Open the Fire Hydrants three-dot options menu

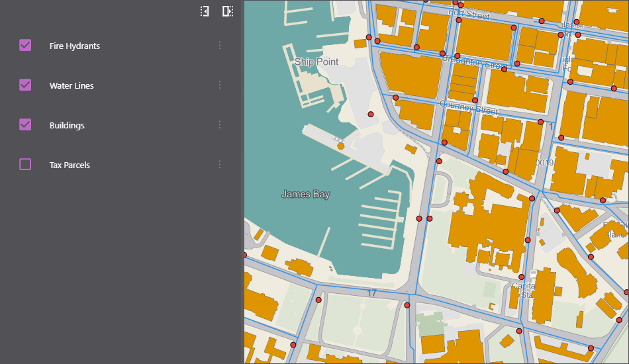click(x=220, y=46)
